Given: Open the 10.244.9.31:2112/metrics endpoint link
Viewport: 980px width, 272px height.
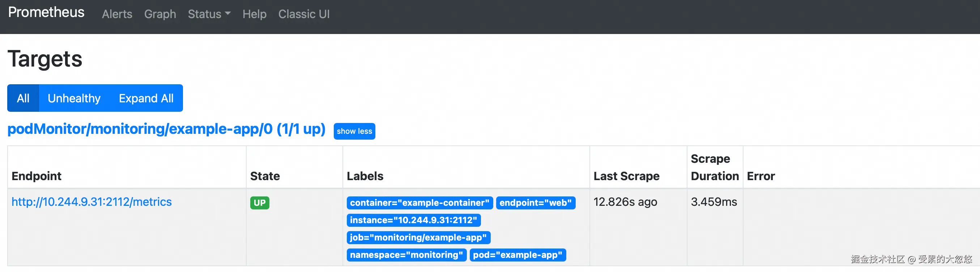Looking at the screenshot, I should click(x=91, y=201).
